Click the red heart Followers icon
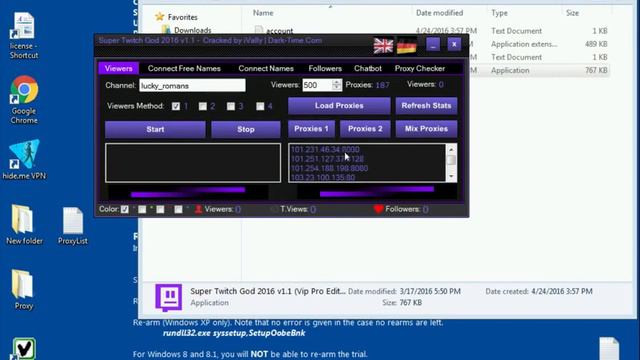This screenshot has height=360, width=640. pos(378,209)
